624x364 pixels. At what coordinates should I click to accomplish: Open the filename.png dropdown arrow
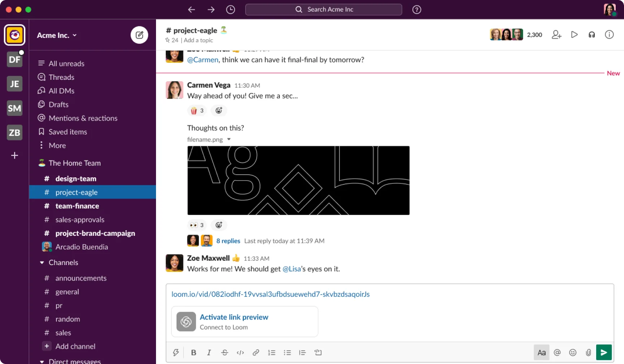[x=229, y=139]
